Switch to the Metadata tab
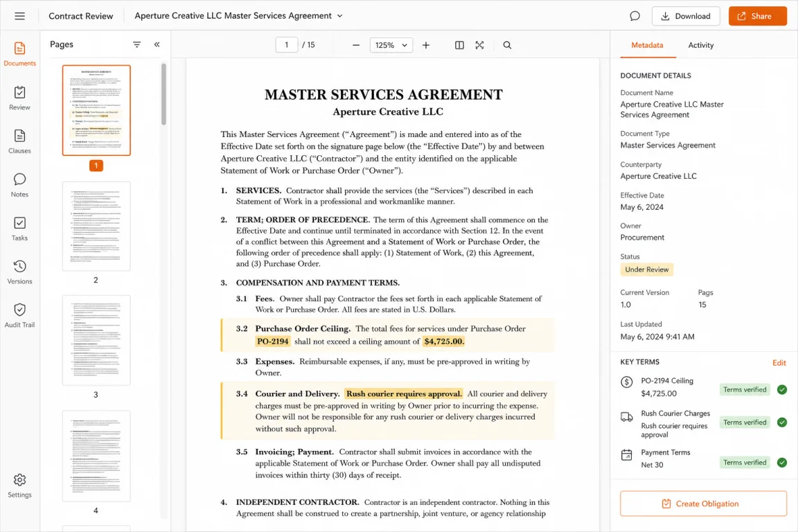This screenshot has height=532, width=798. (647, 45)
